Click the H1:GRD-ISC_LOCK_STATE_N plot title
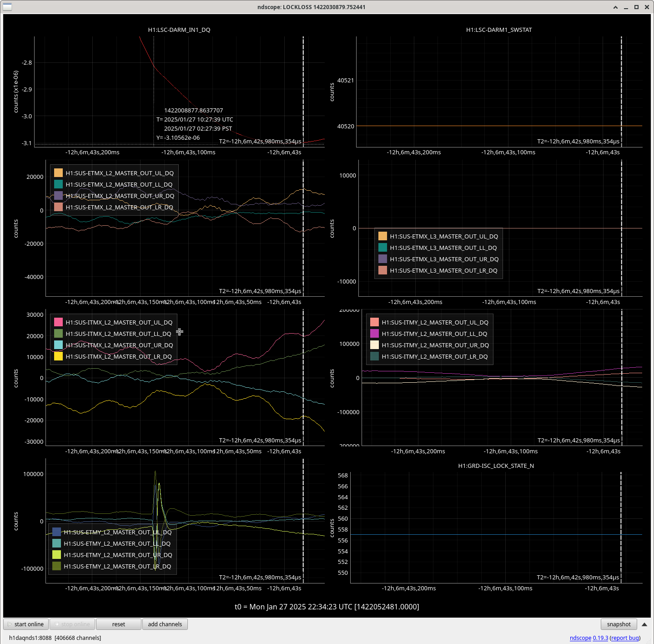The width and height of the screenshot is (654, 644). point(496,466)
